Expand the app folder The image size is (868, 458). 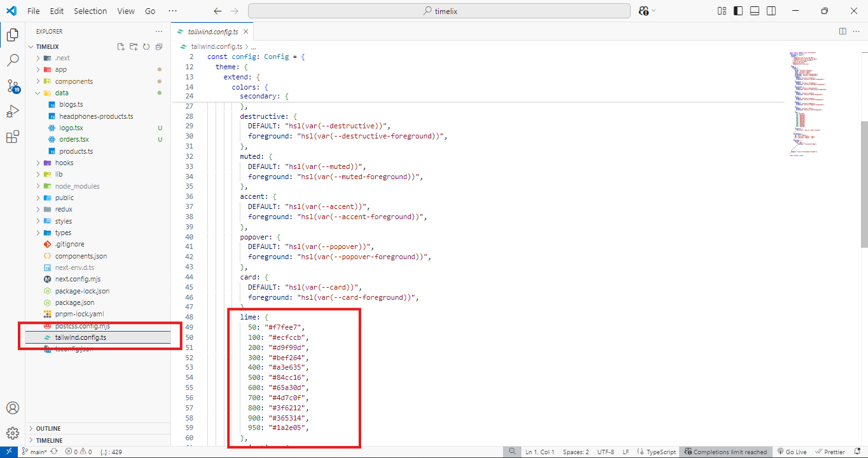point(38,69)
